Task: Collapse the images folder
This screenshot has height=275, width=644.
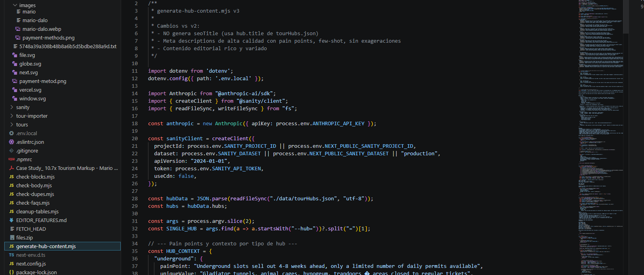Action: (15, 5)
